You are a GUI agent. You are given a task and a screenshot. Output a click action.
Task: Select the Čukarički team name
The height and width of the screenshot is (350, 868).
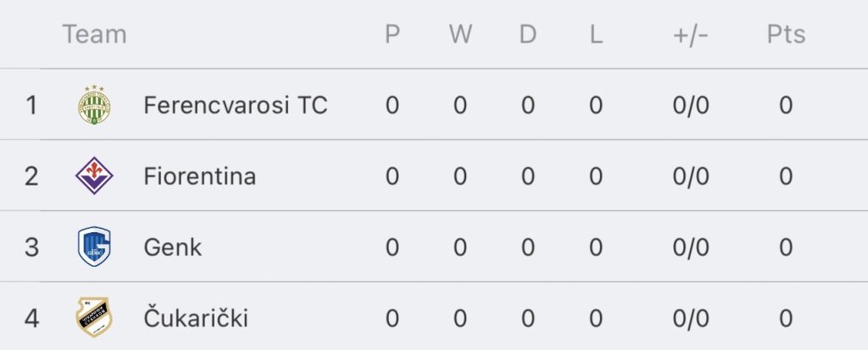click(x=196, y=319)
